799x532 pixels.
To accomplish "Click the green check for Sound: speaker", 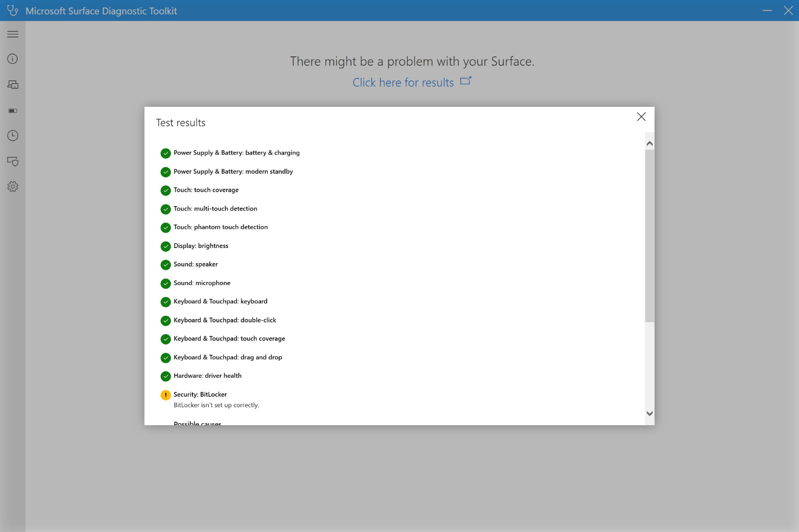I will 166,265.
